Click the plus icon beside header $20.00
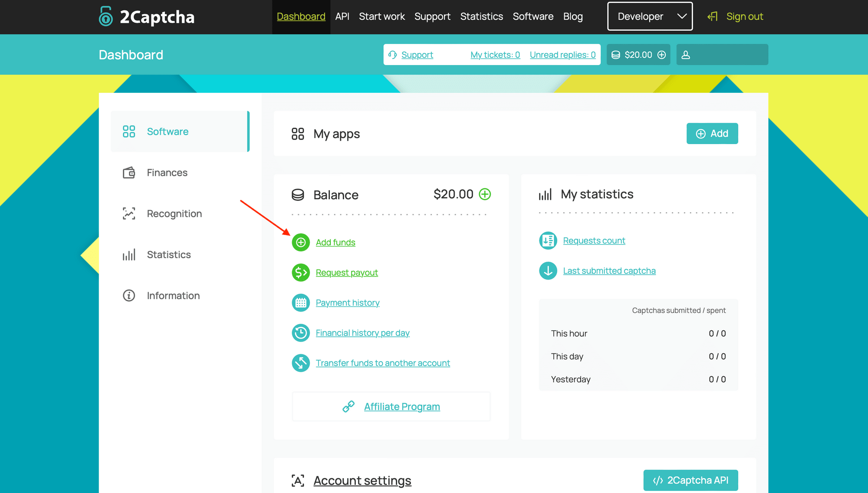This screenshot has height=493, width=868. click(x=661, y=55)
